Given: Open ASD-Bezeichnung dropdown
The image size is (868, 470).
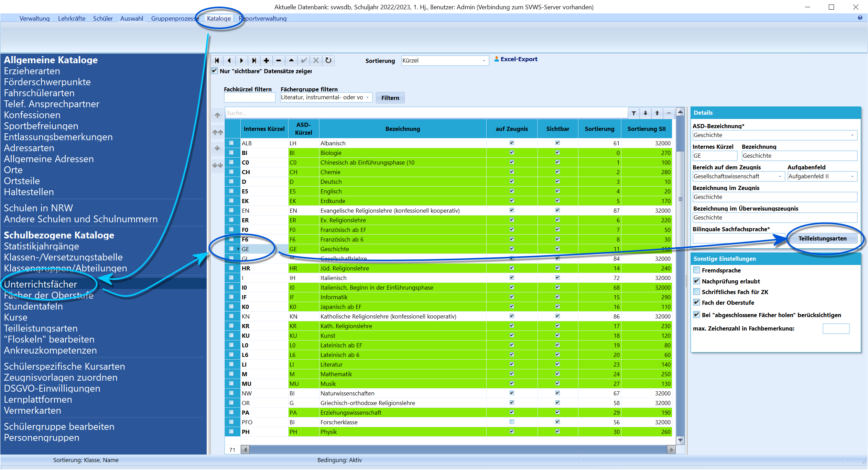Looking at the screenshot, I should pos(852,135).
